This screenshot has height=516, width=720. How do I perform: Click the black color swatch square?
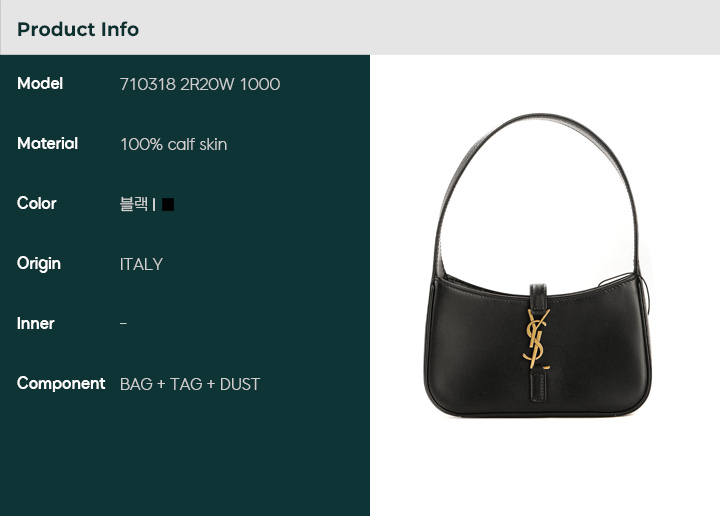coord(168,204)
